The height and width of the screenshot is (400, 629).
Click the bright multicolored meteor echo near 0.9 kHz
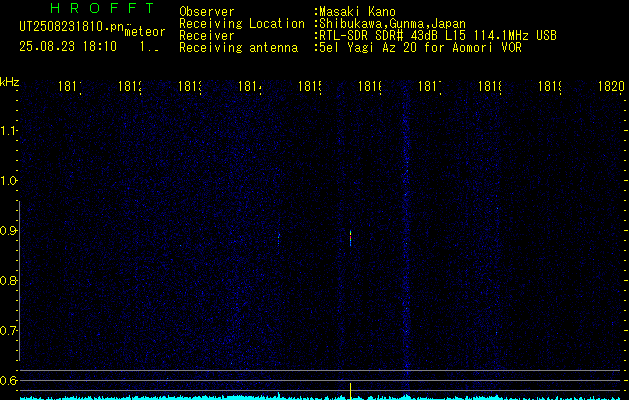[x=350, y=238]
